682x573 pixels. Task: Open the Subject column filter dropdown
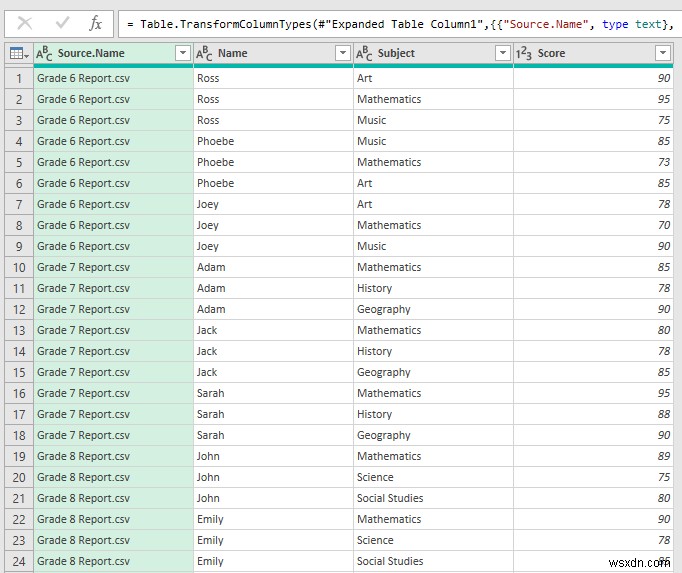502,53
